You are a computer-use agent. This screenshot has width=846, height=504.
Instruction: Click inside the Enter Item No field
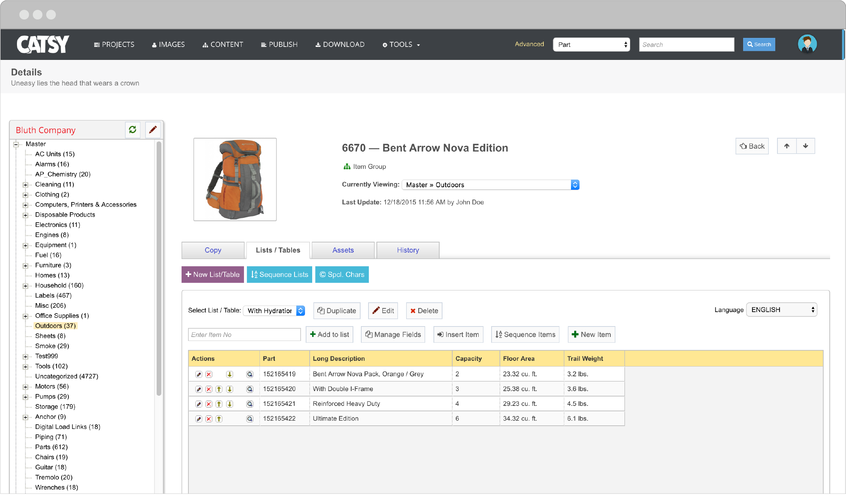coord(244,334)
